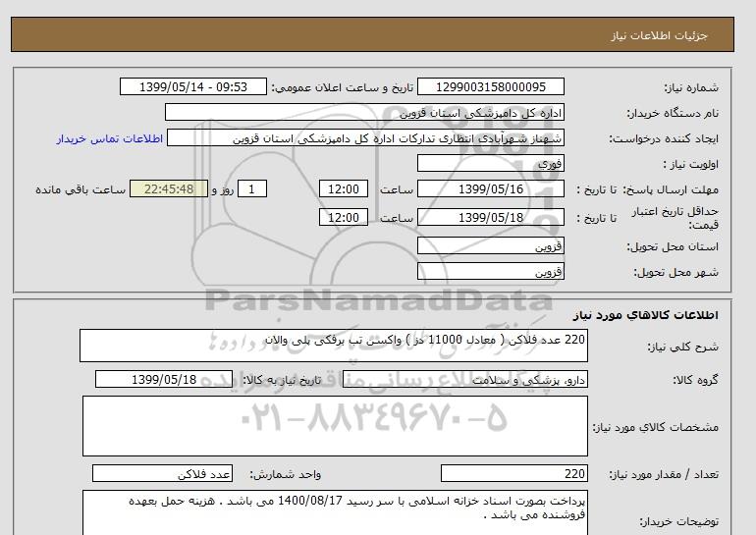Select the goods group field دارو، پزشکی و سلامت

point(464,379)
